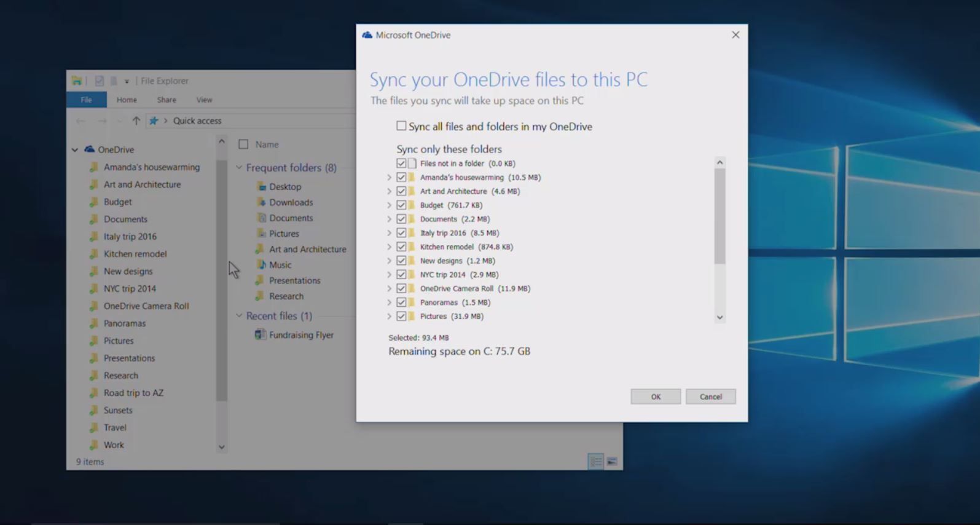Click the Work folder icon in the Explorer tree
Image resolution: width=980 pixels, height=525 pixels.
pyautogui.click(x=94, y=444)
